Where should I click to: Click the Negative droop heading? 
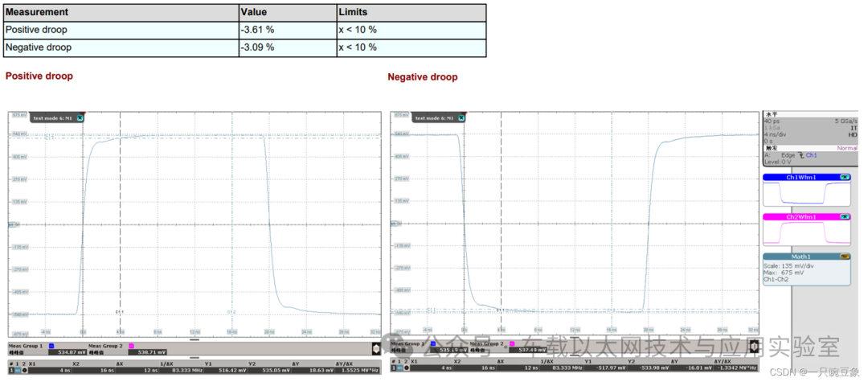[x=422, y=77]
